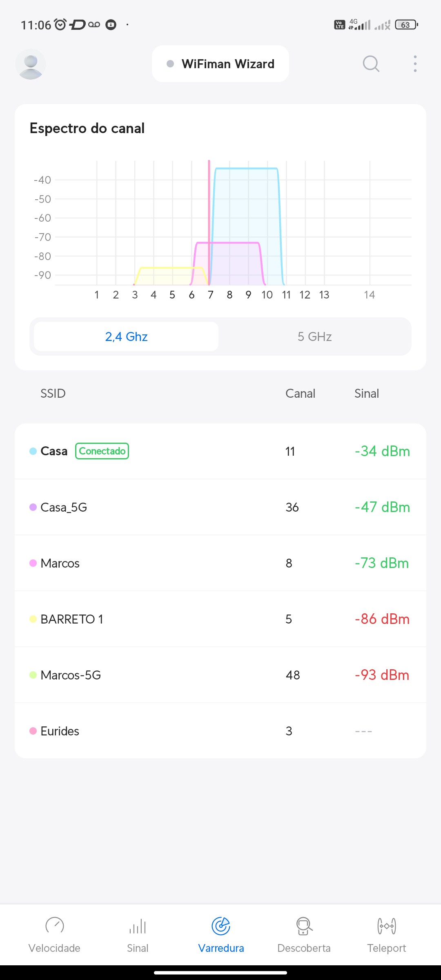The image size is (441, 980).
Task: Select the 2,4 Ghz band
Action: point(126,336)
